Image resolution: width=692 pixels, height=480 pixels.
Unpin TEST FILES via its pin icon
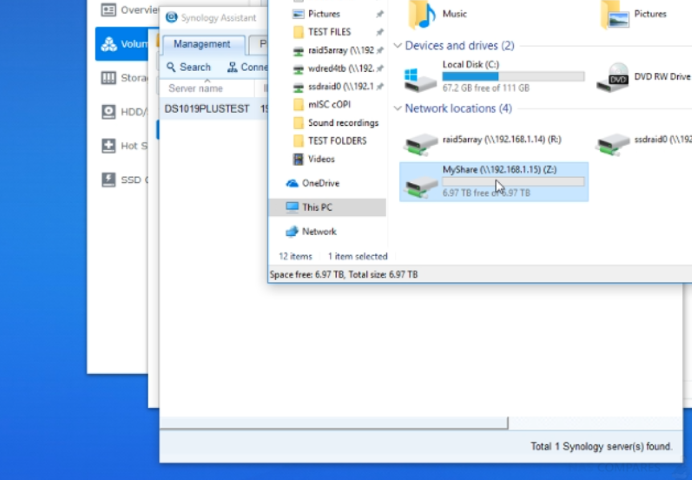tap(380, 32)
